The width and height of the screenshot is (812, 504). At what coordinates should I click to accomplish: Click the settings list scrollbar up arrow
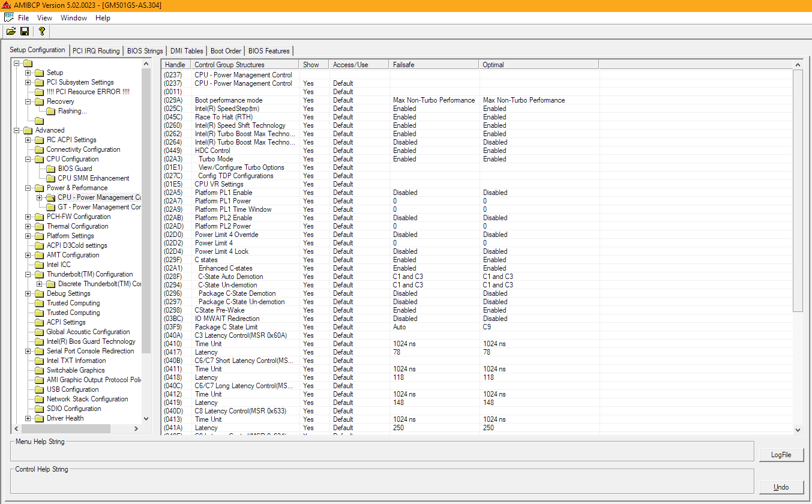(798, 65)
